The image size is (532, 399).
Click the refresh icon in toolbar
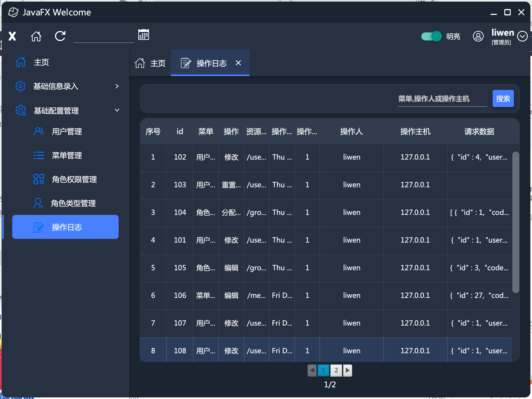(x=60, y=36)
